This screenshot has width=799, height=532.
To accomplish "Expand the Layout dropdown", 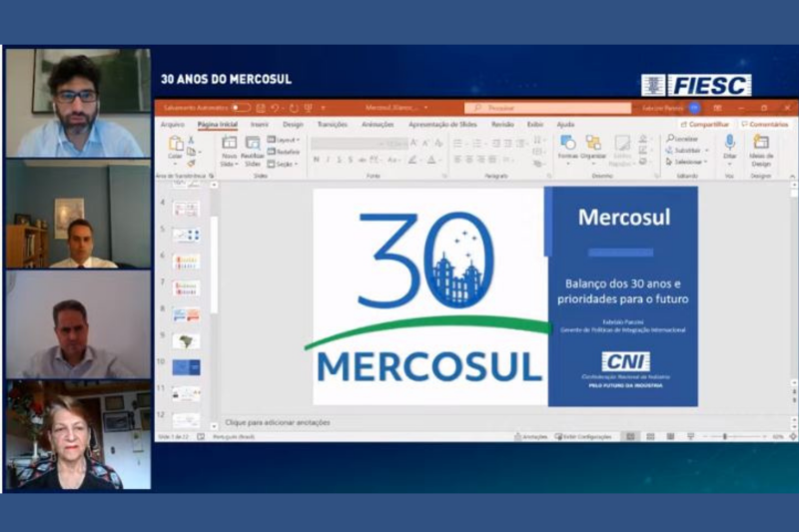I will pyautogui.click(x=285, y=140).
